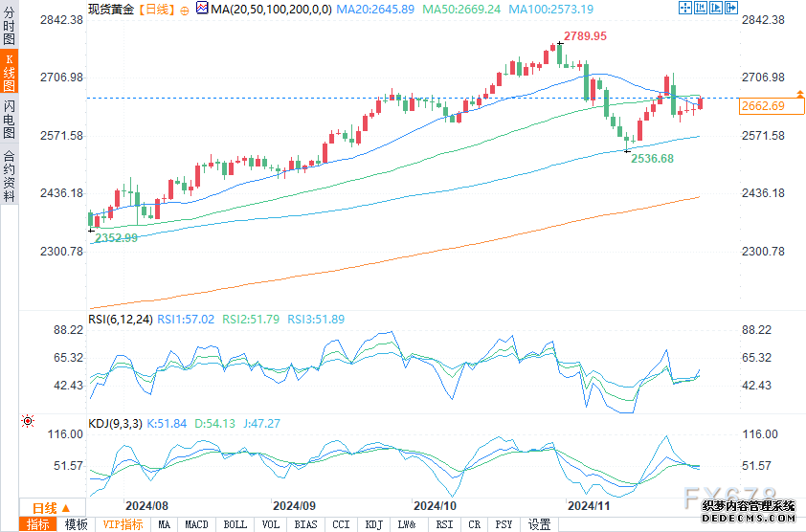Select the K线图 side tab

pyautogui.click(x=9, y=72)
